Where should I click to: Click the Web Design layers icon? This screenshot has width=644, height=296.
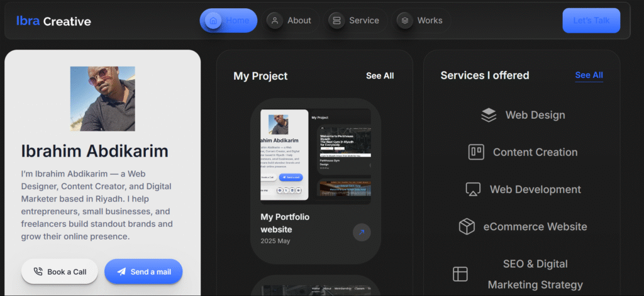point(489,115)
